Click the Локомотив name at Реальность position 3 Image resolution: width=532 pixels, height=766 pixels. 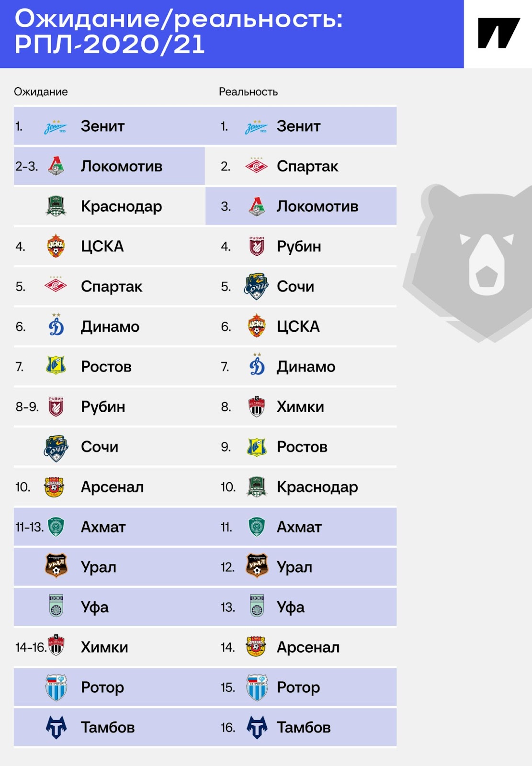click(x=317, y=206)
